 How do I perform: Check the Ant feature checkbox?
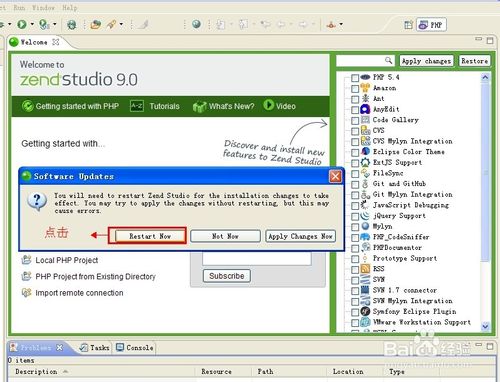pyautogui.click(x=355, y=99)
